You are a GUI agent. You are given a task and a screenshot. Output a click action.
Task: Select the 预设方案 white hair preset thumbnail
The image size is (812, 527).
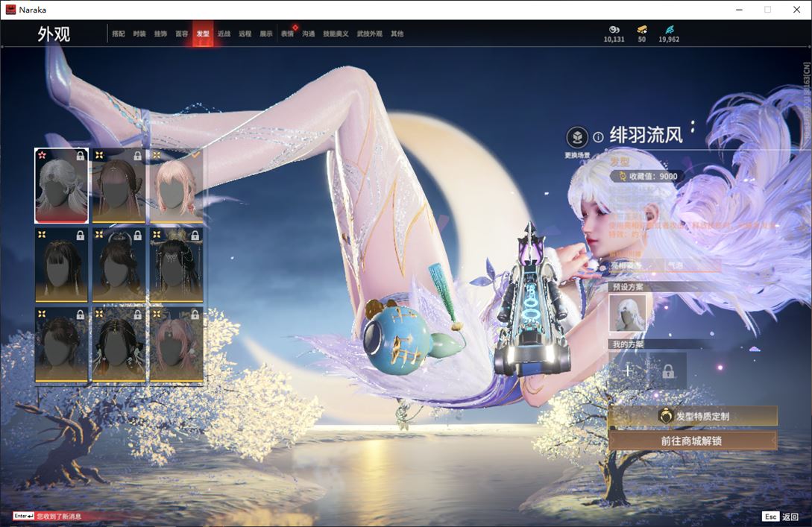click(x=628, y=313)
